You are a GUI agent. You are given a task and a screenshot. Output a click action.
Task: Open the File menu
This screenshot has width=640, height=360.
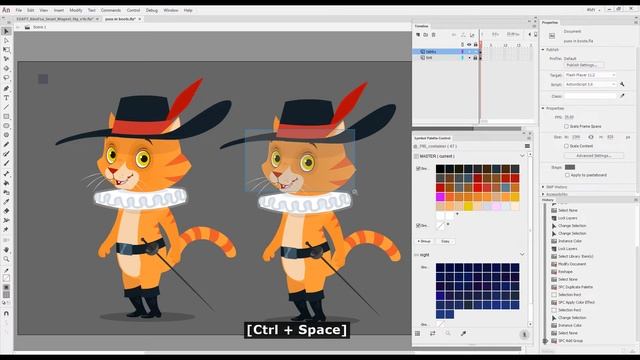(x=19, y=10)
